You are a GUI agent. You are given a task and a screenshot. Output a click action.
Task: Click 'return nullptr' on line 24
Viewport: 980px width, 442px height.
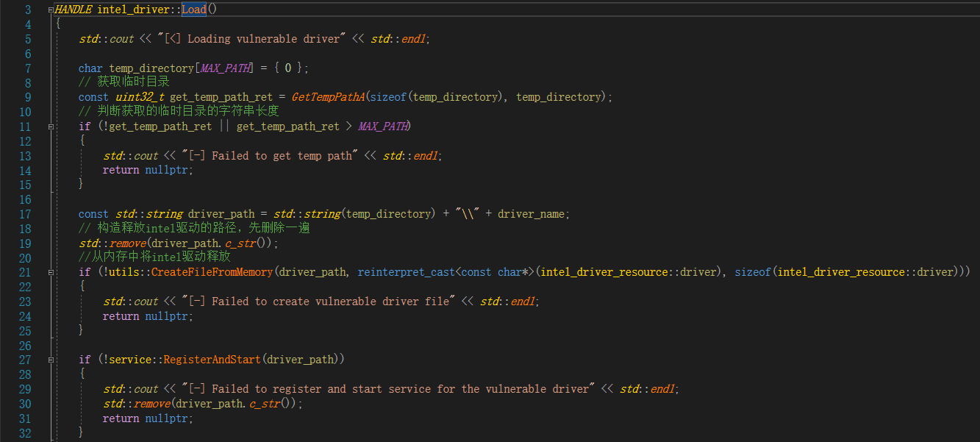click(147, 316)
